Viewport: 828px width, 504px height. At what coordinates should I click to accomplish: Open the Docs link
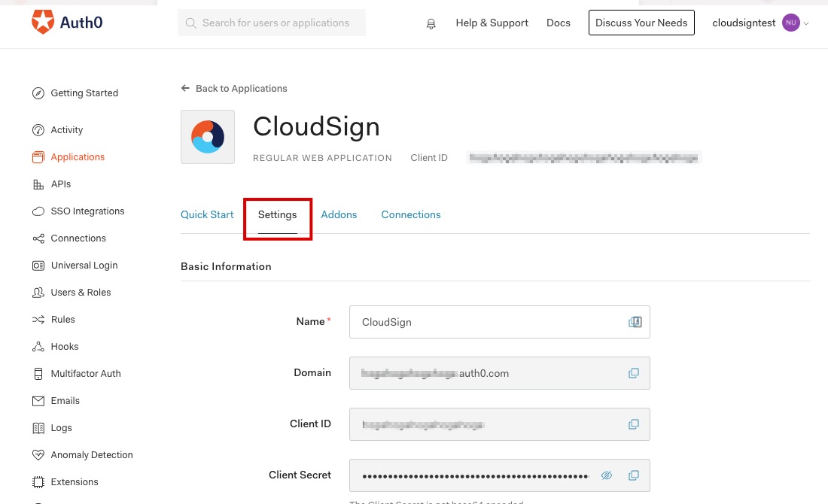coord(559,23)
